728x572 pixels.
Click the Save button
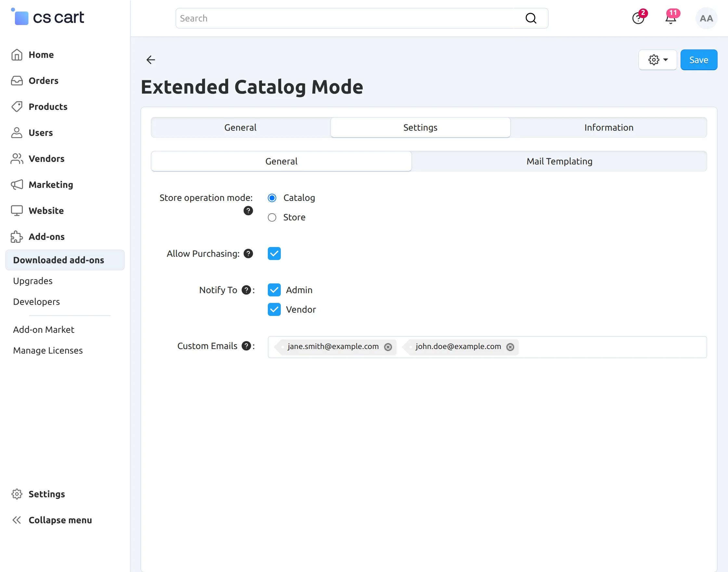[698, 59]
